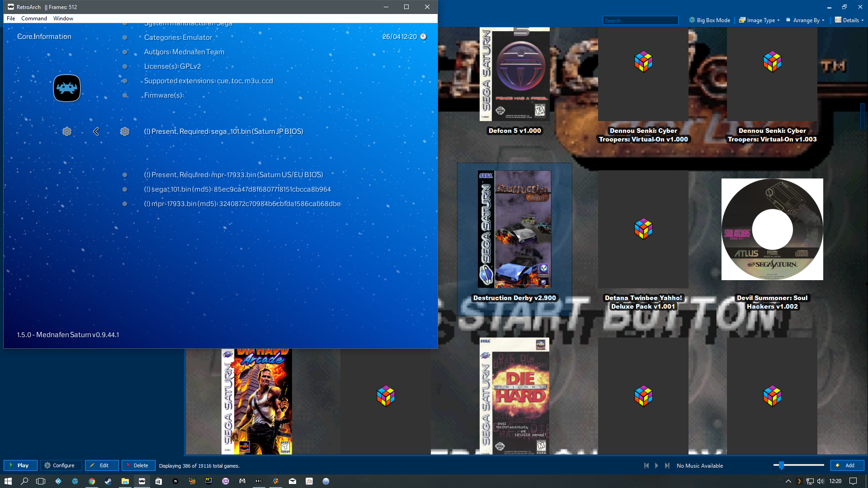This screenshot has width=868, height=488.
Task: Open Google Chrome from the taskbar
Action: click(92, 481)
